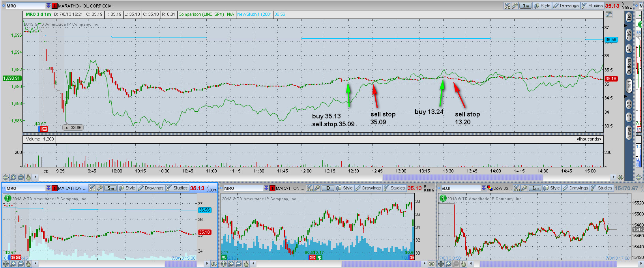644x268 pixels.
Task: Zoom out on the daily MRO chart
Action: pyautogui.click(x=239, y=264)
